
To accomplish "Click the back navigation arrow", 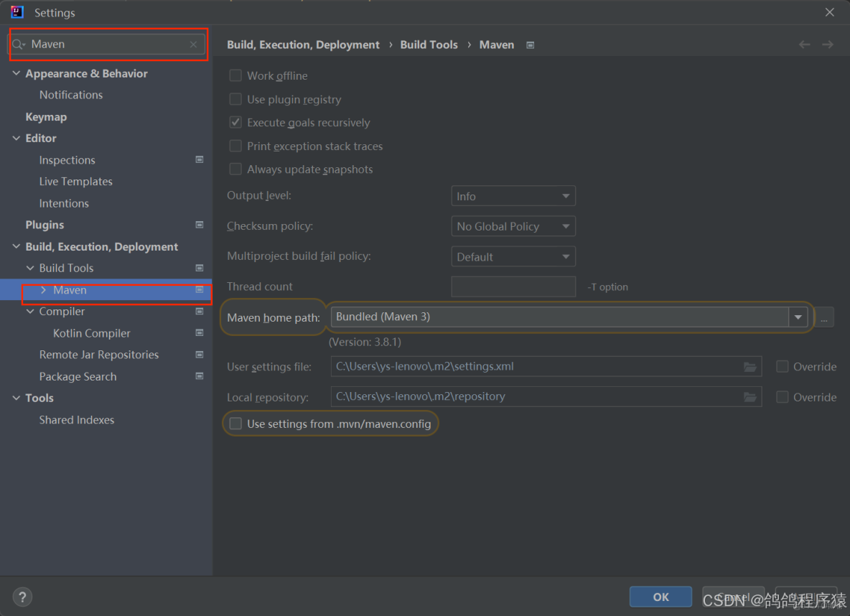I will [805, 45].
